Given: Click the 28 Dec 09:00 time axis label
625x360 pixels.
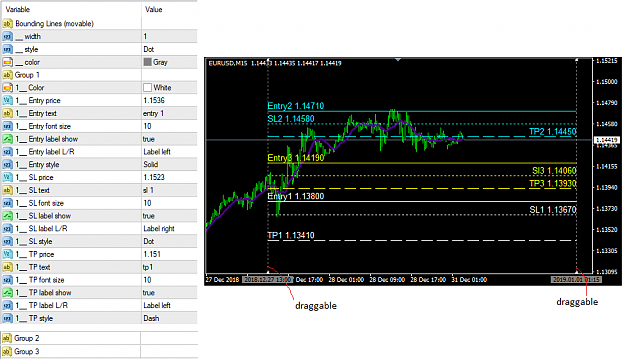Looking at the screenshot, I should point(387,280).
